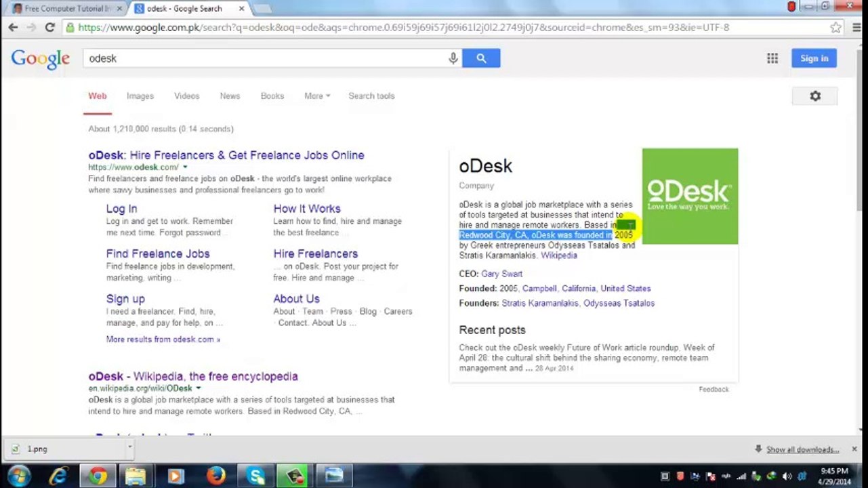This screenshot has width=868, height=488.
Task: Open the Log In sitelink
Action: (x=121, y=209)
